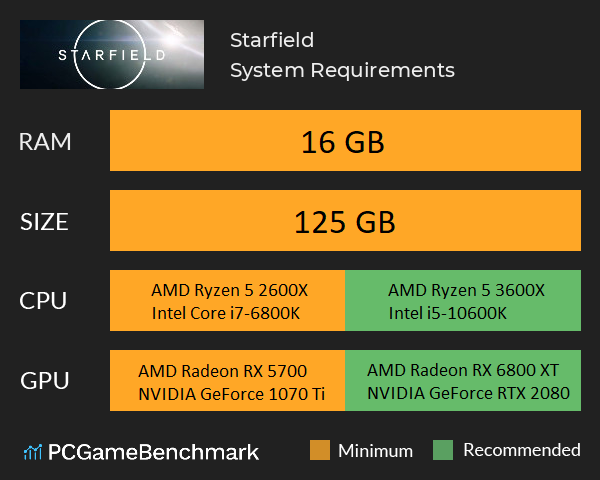
Task: Click the RAM row label
Action: tap(45, 142)
